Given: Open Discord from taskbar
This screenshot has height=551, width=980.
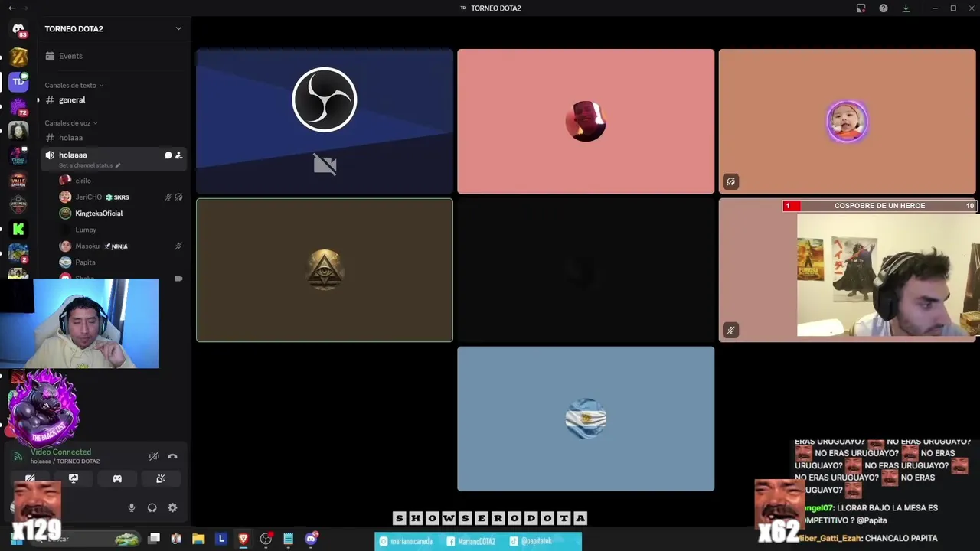Looking at the screenshot, I should point(311,539).
